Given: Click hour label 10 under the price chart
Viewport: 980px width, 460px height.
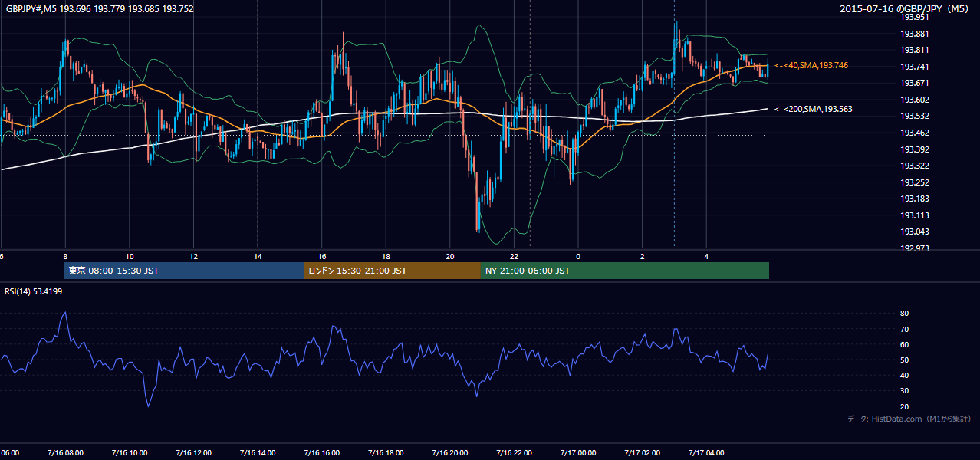Looking at the screenshot, I should point(130,256).
